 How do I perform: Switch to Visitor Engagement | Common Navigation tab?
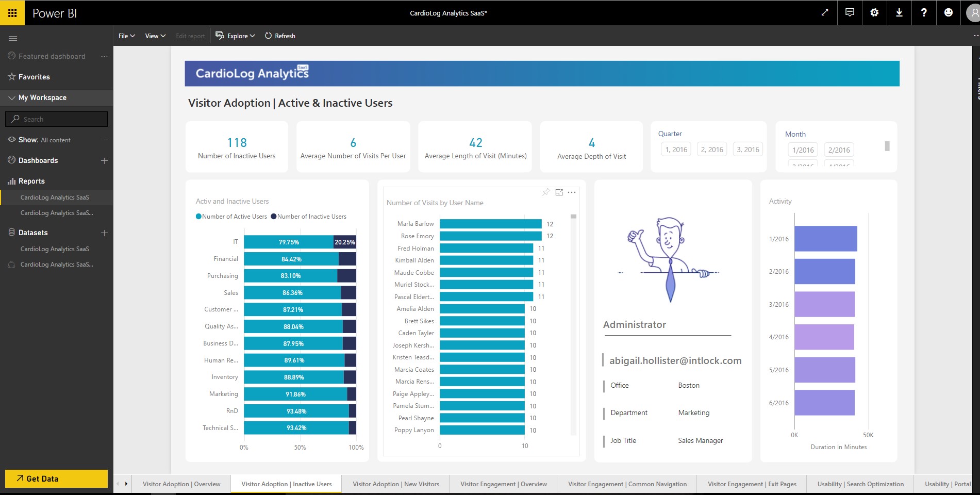click(x=627, y=484)
